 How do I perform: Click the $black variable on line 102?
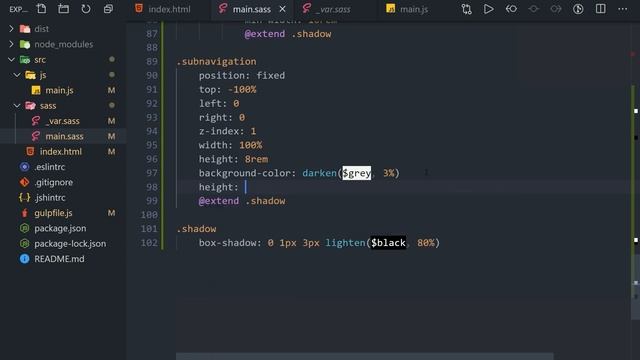(x=388, y=243)
